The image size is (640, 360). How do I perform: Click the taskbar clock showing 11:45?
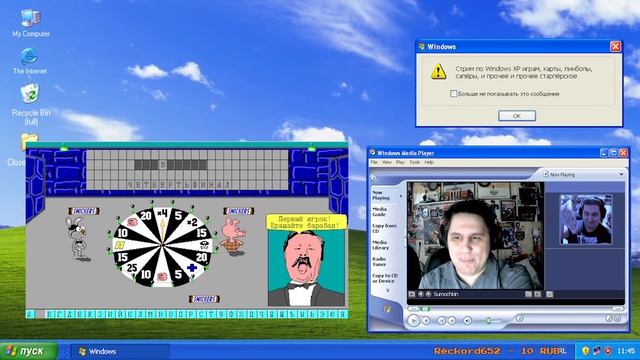point(626,351)
